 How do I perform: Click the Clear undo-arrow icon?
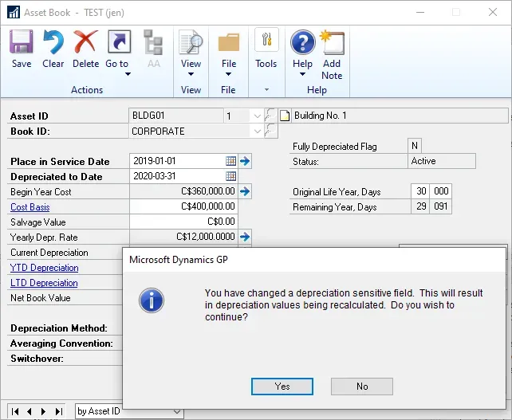tap(53, 48)
